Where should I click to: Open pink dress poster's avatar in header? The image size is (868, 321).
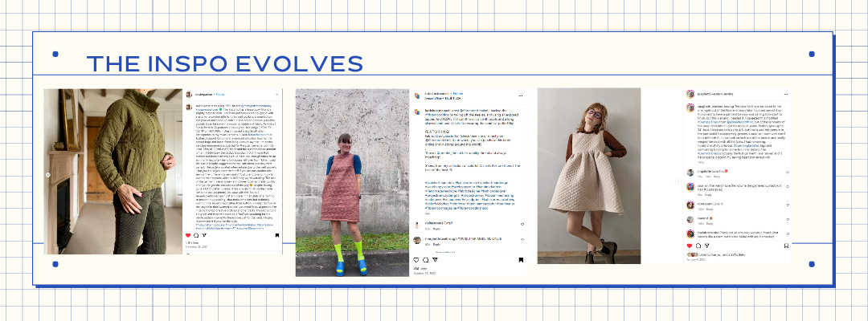(x=417, y=96)
